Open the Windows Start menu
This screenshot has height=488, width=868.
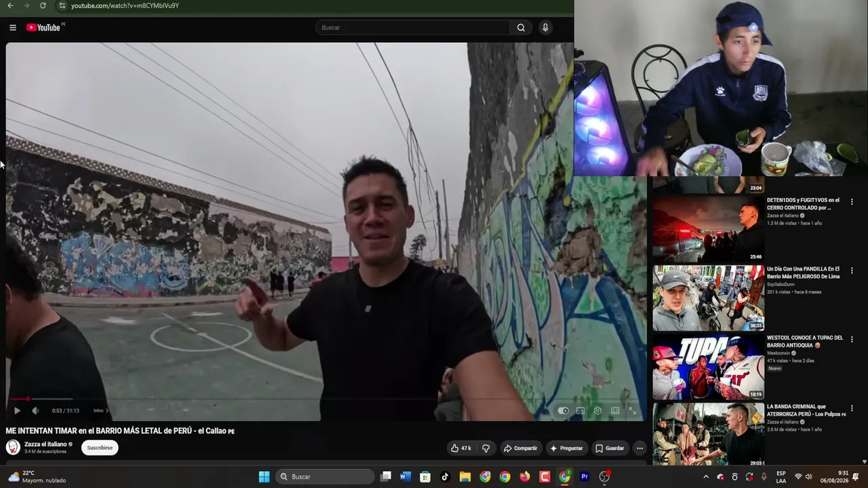264,476
